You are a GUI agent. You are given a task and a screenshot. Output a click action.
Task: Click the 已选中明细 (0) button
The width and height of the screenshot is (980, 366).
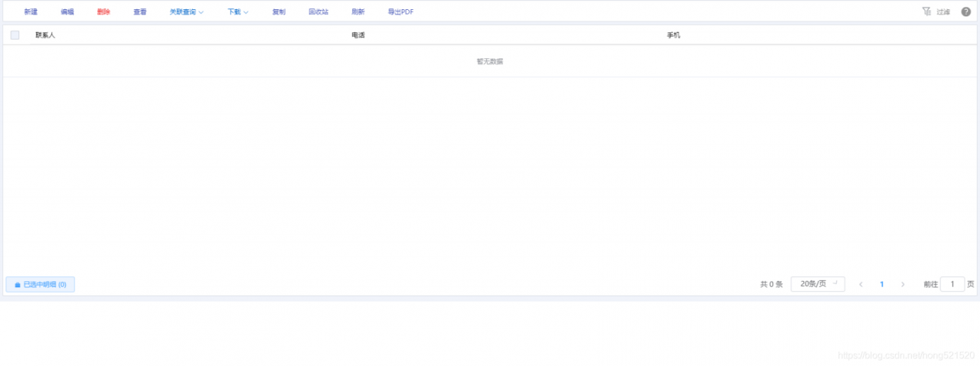click(40, 285)
